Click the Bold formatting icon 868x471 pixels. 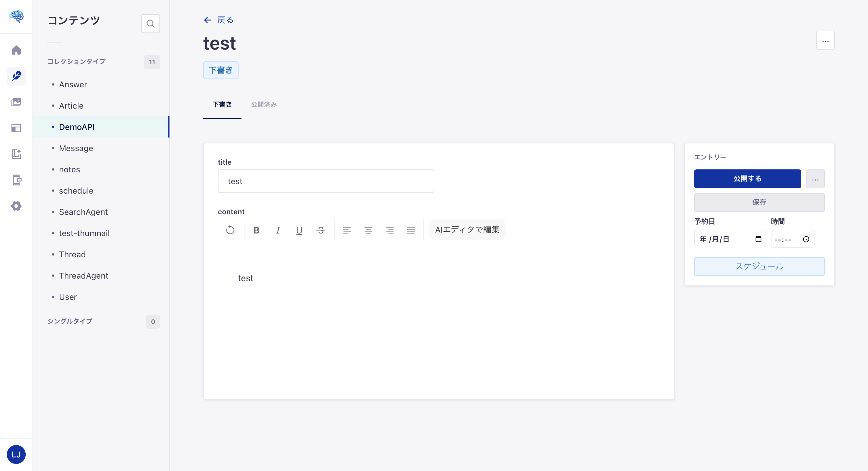click(x=256, y=230)
